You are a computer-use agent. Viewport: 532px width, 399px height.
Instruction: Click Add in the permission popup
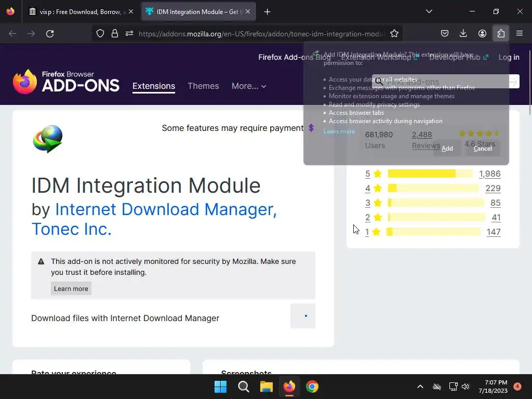pos(447,149)
